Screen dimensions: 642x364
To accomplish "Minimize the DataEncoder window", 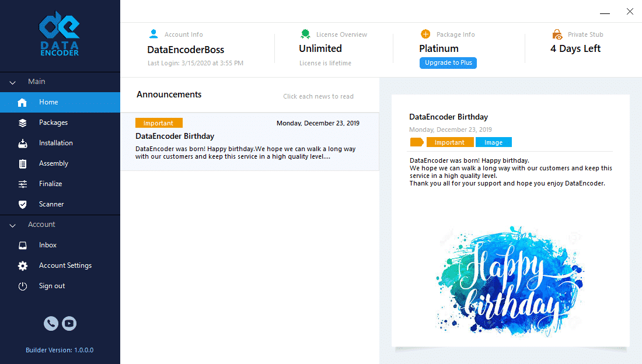I will coord(605,12).
